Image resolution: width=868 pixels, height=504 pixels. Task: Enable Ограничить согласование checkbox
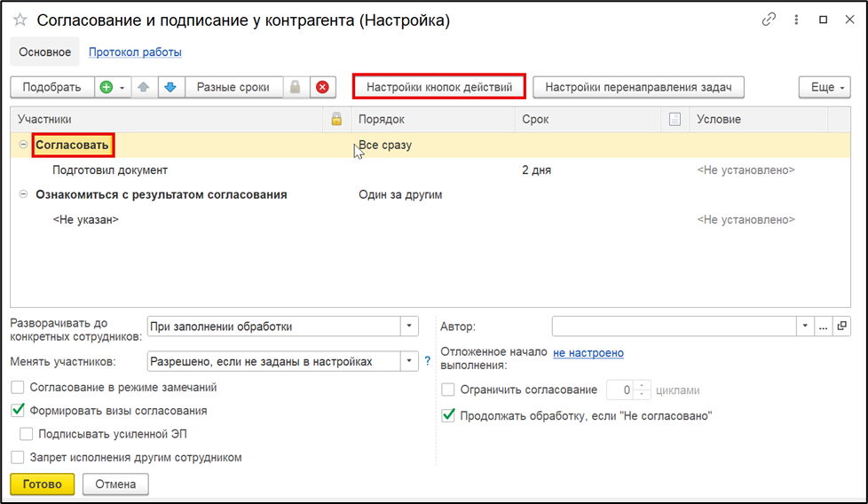[x=448, y=390]
